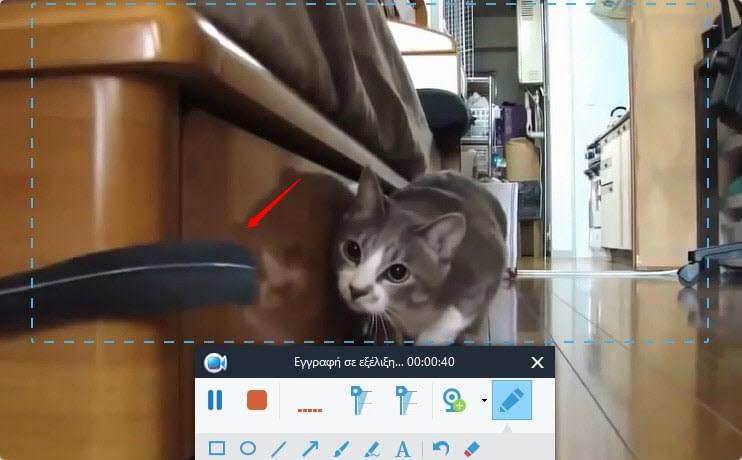Click the second flag marker icon
This screenshot has height=460, width=742.
pos(405,400)
